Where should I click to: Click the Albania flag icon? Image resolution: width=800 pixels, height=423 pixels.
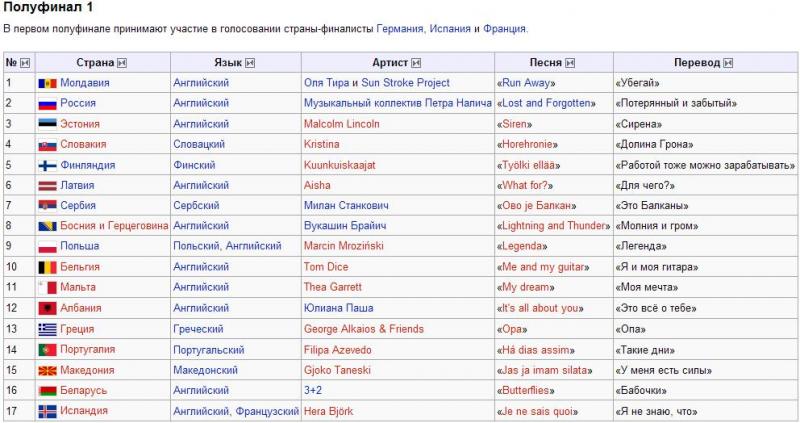pos(47,308)
